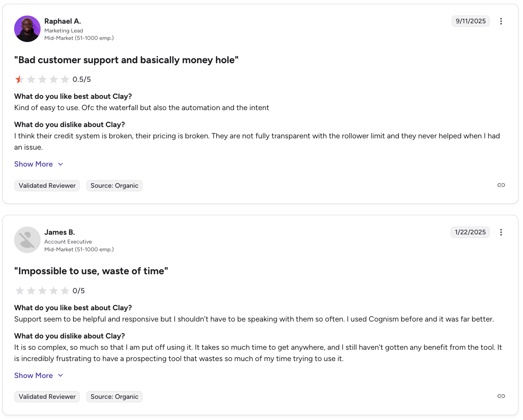The height and width of the screenshot is (420, 523).
Task: Copy link to Raphael A.'s review
Action: tap(501, 185)
